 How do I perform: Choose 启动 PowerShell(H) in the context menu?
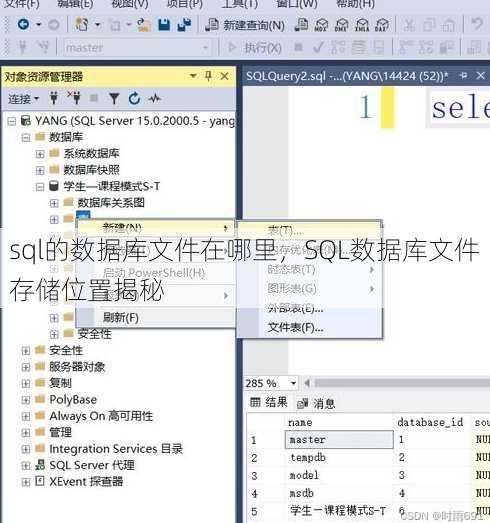click(155, 273)
